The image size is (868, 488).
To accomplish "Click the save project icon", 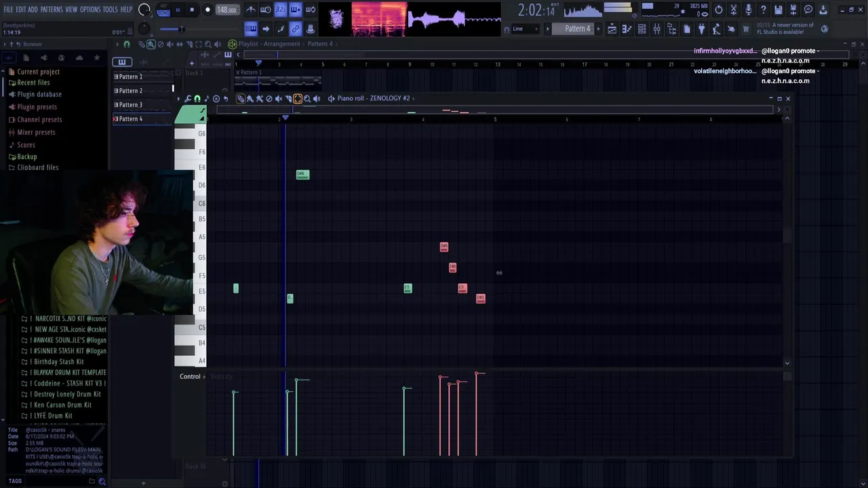I will click(778, 9).
